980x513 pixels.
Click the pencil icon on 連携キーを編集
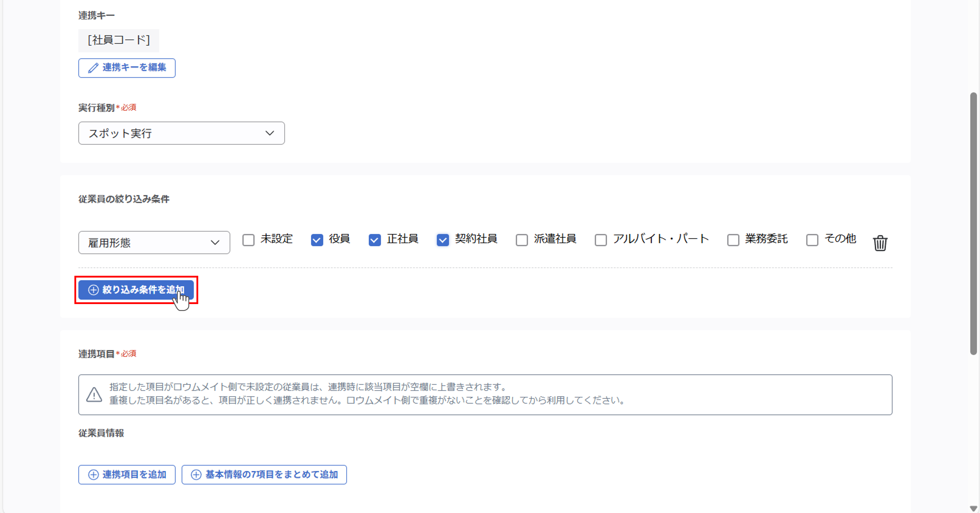pyautogui.click(x=93, y=68)
